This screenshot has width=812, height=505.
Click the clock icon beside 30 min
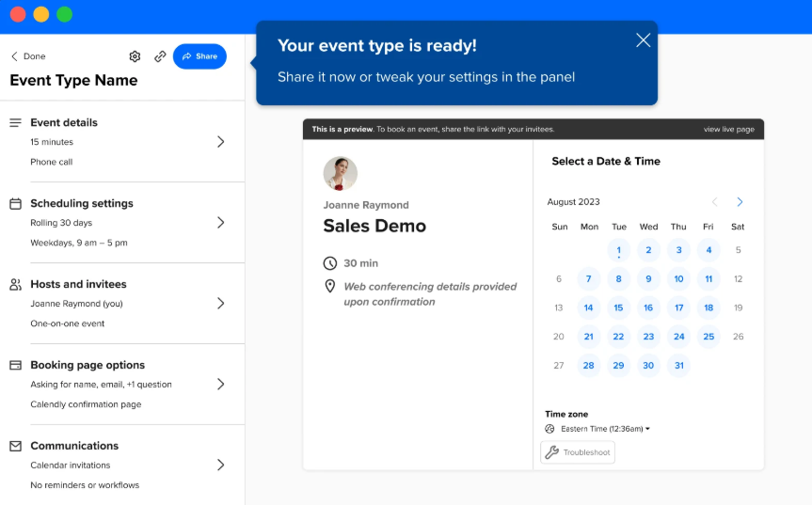tap(330, 263)
